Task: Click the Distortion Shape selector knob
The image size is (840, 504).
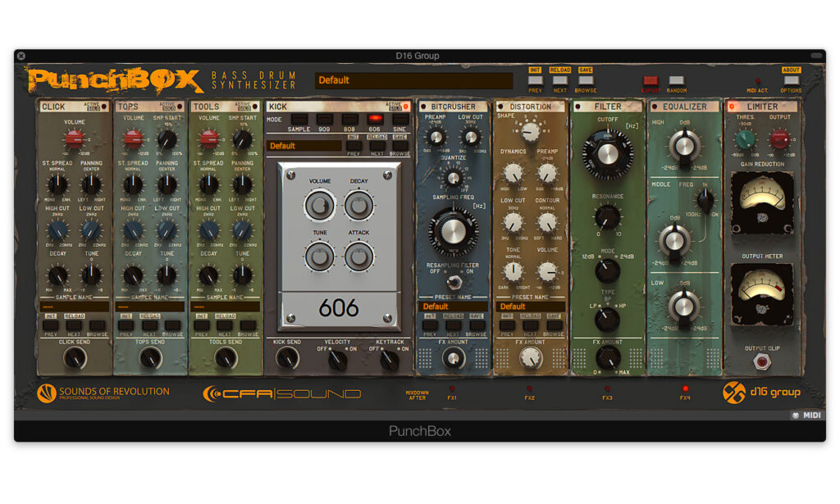Action: click(x=530, y=131)
